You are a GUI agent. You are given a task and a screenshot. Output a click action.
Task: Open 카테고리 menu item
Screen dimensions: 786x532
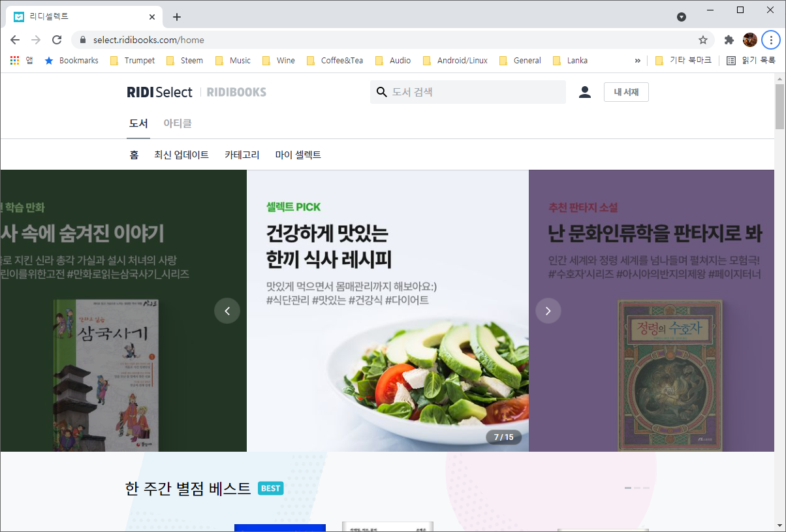(x=242, y=155)
